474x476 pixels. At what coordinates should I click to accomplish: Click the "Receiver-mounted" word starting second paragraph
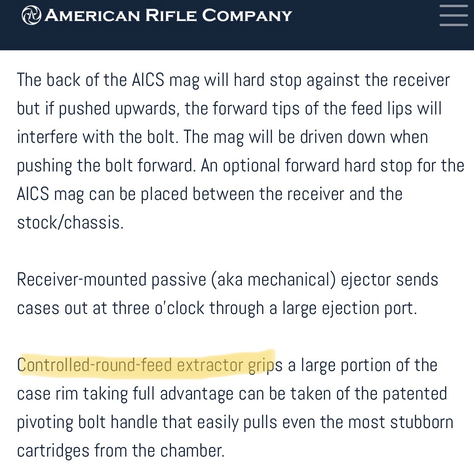click(x=82, y=280)
